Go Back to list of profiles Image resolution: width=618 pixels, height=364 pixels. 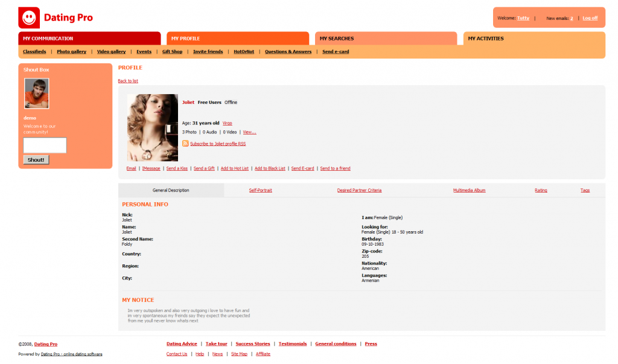coord(128,80)
